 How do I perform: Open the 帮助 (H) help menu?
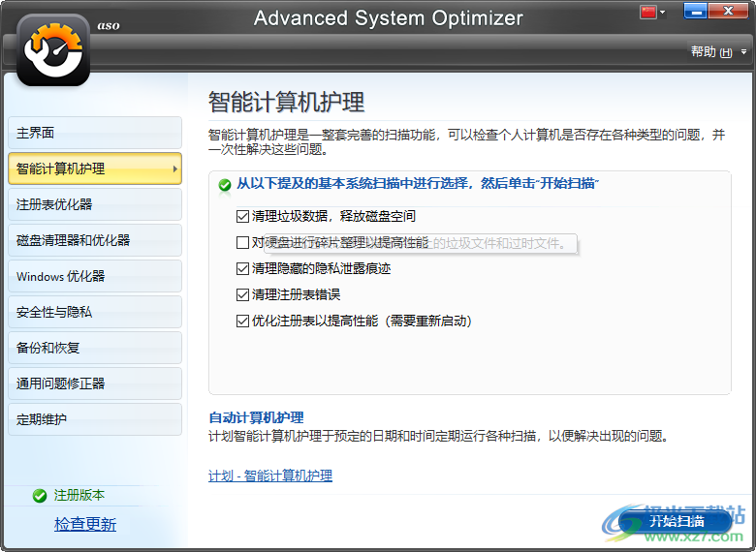[x=711, y=51]
